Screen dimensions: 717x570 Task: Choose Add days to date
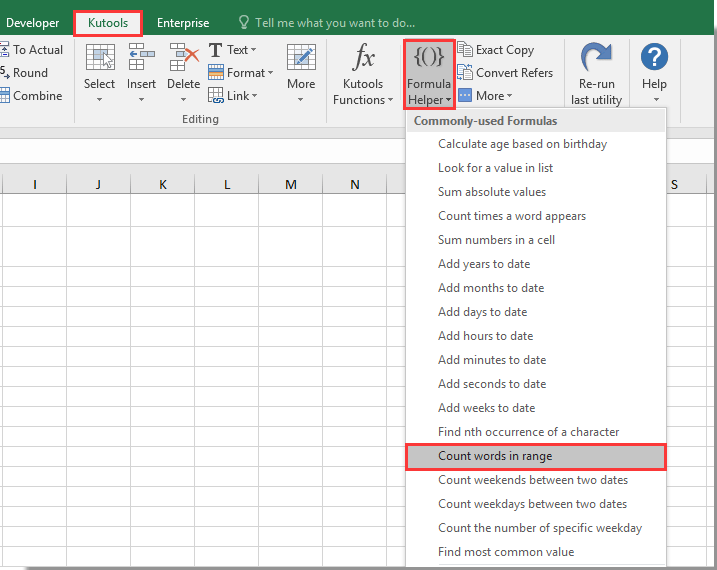click(536, 312)
